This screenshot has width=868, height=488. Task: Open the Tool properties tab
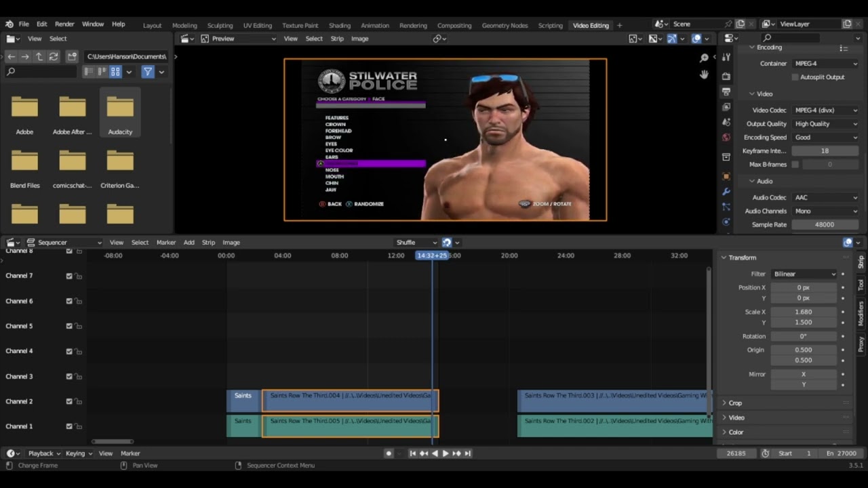726,57
